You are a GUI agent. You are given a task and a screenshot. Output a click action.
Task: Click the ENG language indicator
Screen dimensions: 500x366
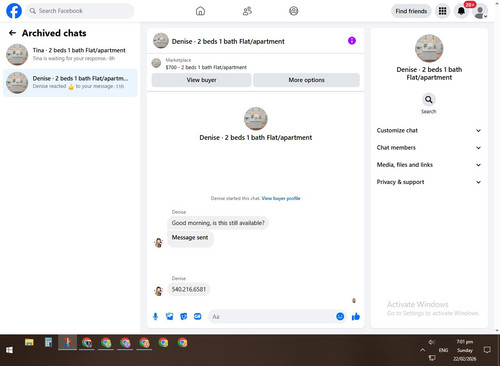443,350
